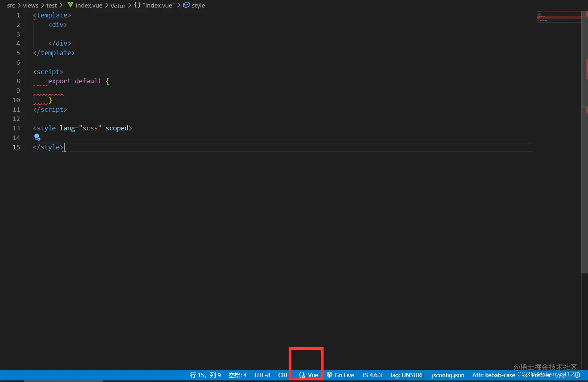The width and height of the screenshot is (588, 382).
Task: Click the Tag: UNSURE status item
Action: pyautogui.click(x=407, y=375)
